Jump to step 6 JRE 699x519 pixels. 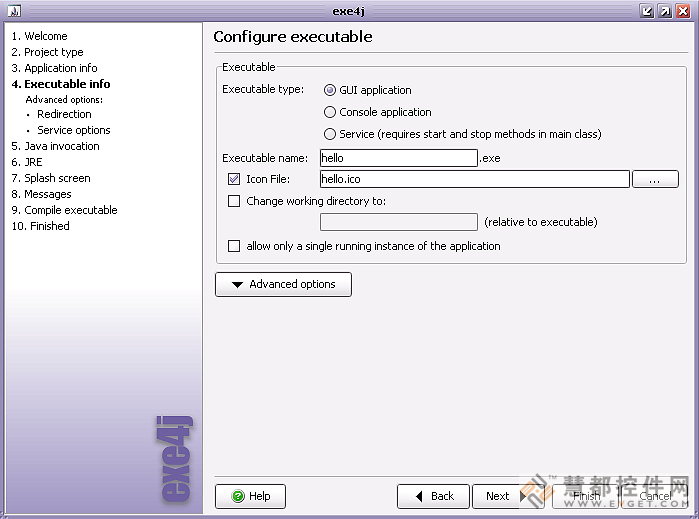27,162
